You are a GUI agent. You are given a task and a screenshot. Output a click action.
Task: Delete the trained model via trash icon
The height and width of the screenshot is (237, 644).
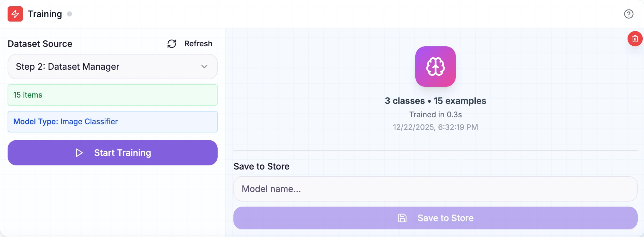(635, 39)
